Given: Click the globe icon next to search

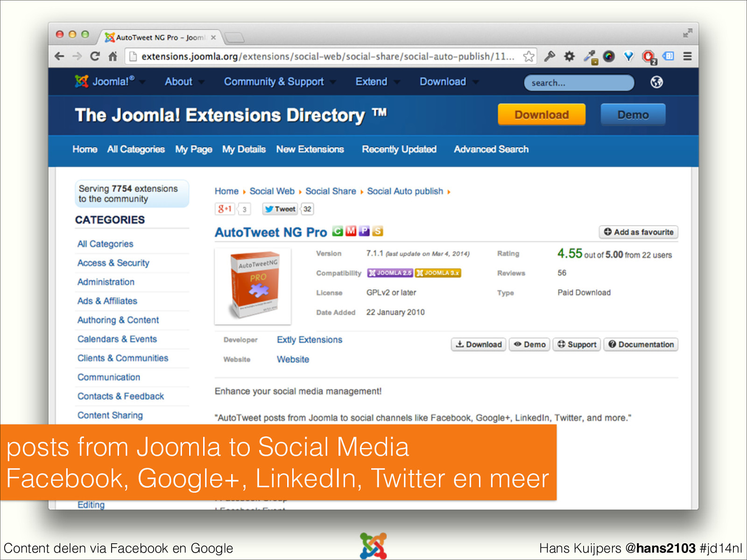Looking at the screenshot, I should pyautogui.click(x=656, y=82).
